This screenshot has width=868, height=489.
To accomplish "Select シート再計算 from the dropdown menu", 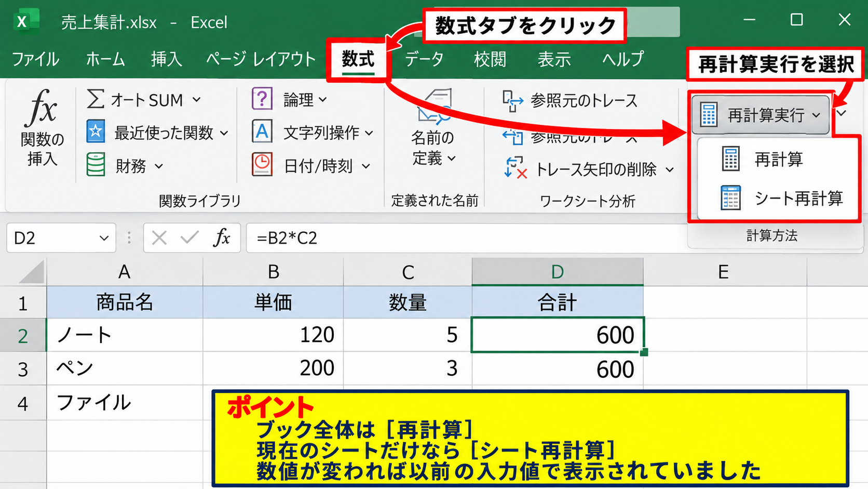I will coord(777,198).
